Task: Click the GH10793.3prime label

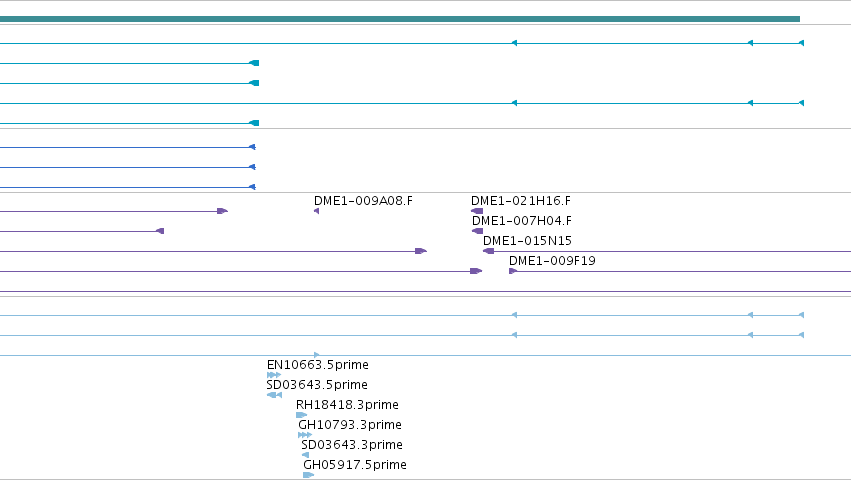Action: [350, 425]
